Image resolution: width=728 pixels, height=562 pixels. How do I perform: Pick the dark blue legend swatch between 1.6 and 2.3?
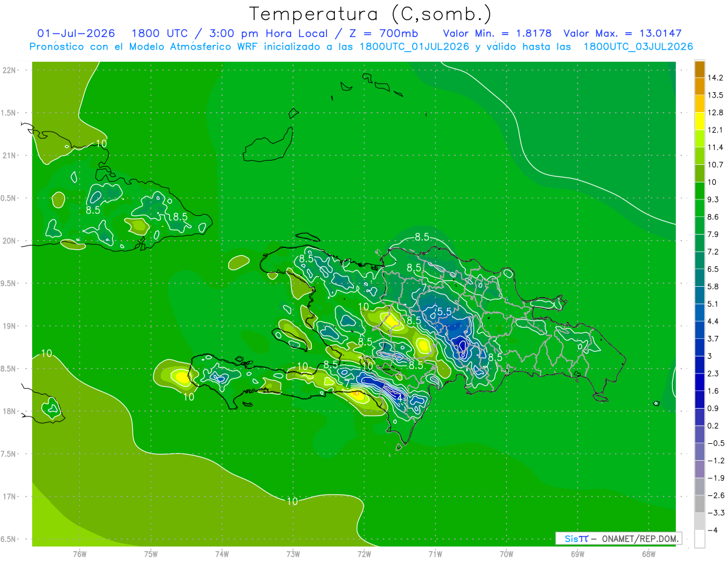[699, 381]
